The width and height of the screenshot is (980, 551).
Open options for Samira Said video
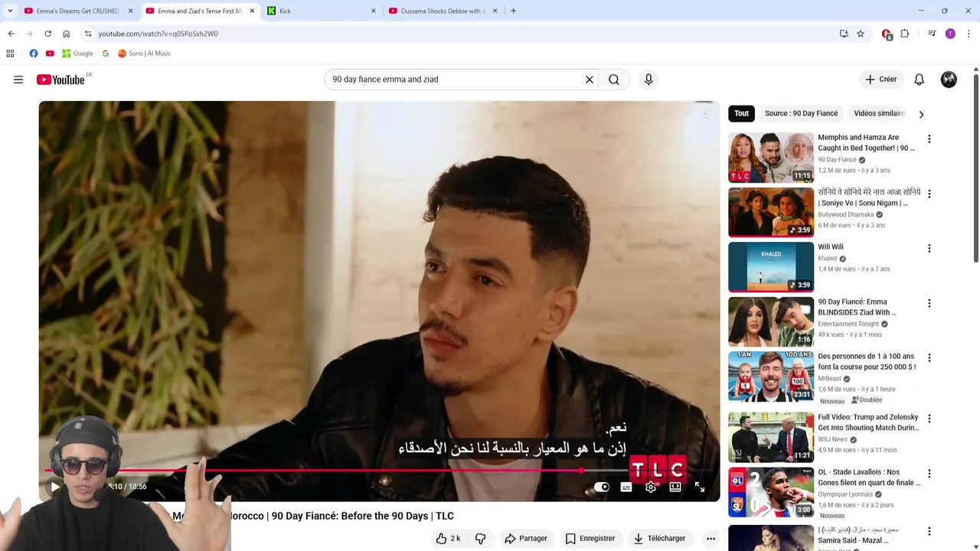[929, 531]
